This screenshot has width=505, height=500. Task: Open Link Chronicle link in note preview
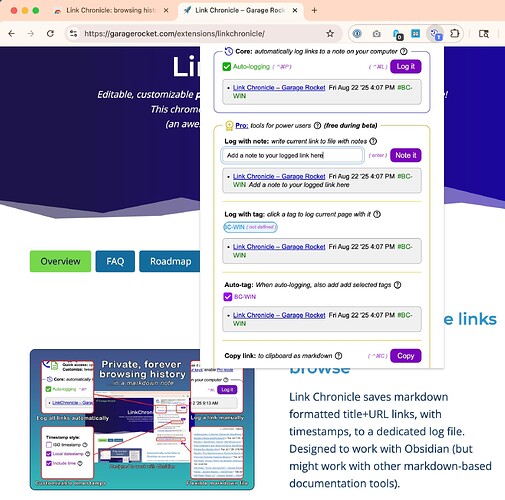tap(279, 176)
